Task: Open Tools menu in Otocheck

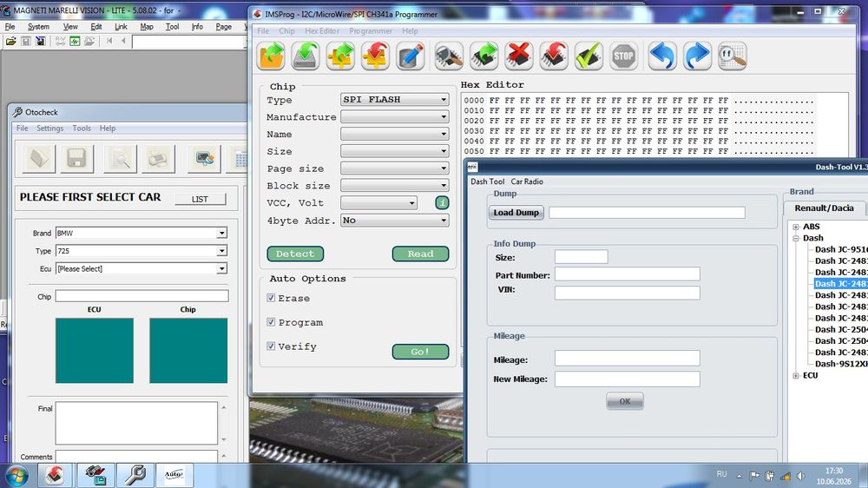Action: [x=82, y=128]
